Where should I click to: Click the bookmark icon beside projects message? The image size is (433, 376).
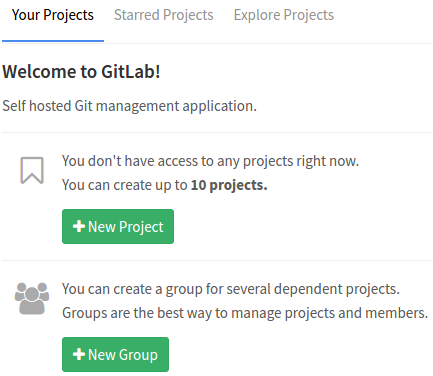click(x=32, y=170)
